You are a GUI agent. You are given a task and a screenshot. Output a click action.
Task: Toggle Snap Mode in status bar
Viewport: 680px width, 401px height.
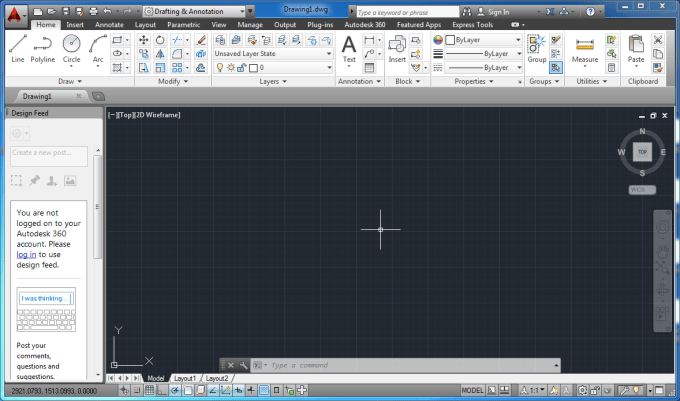click(137, 391)
